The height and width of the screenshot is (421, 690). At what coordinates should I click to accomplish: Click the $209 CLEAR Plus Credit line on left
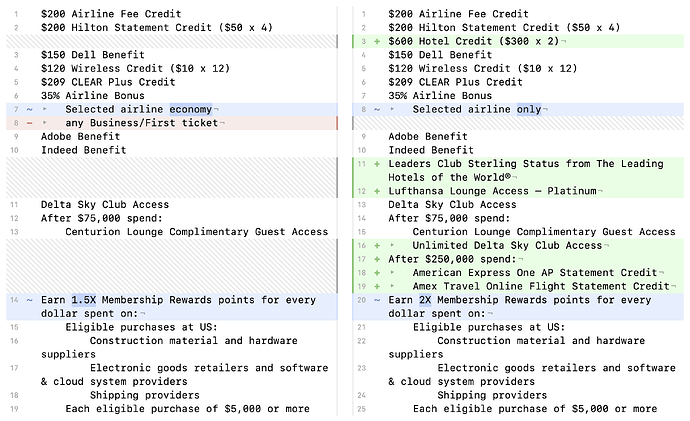click(106, 82)
